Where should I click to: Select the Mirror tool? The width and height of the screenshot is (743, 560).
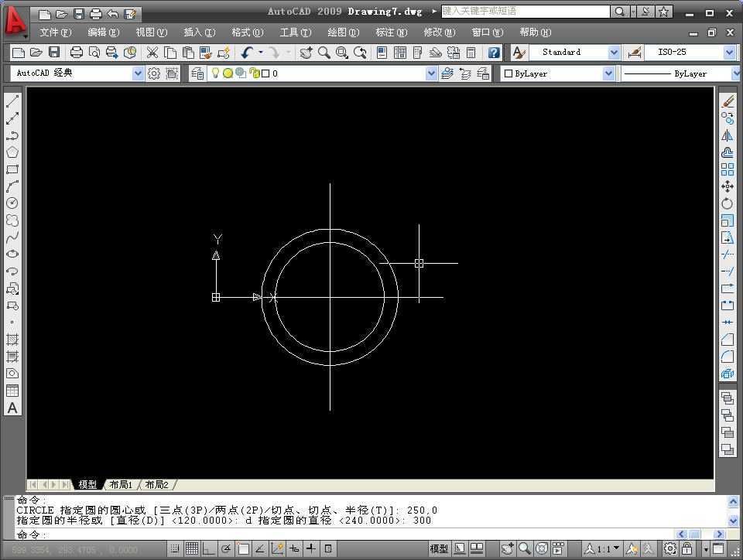pos(728,135)
